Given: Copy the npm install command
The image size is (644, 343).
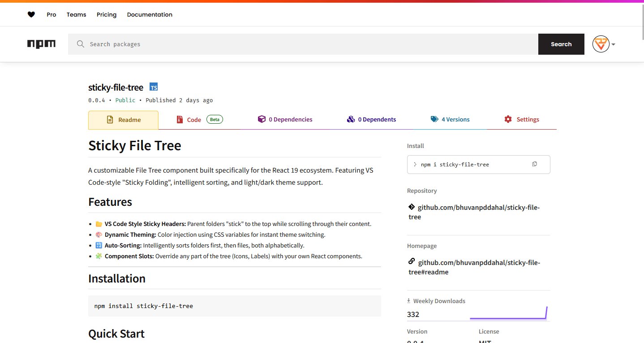Looking at the screenshot, I should pyautogui.click(x=534, y=164).
